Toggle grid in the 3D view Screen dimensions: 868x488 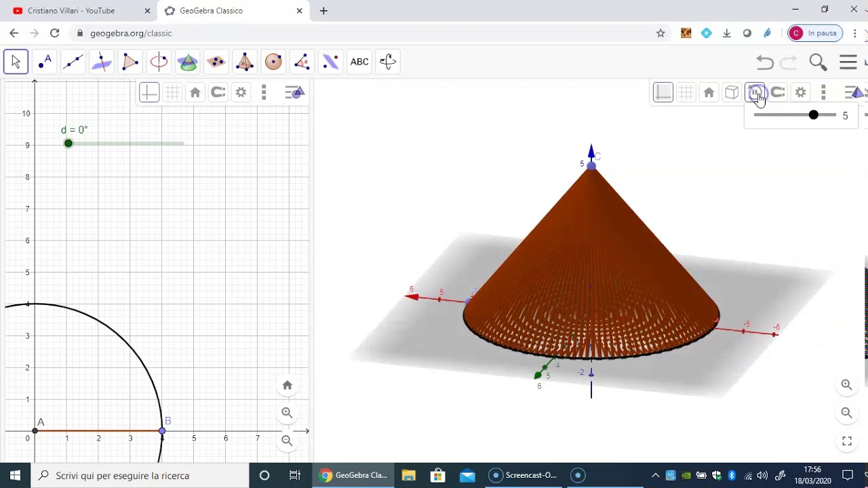(686, 92)
